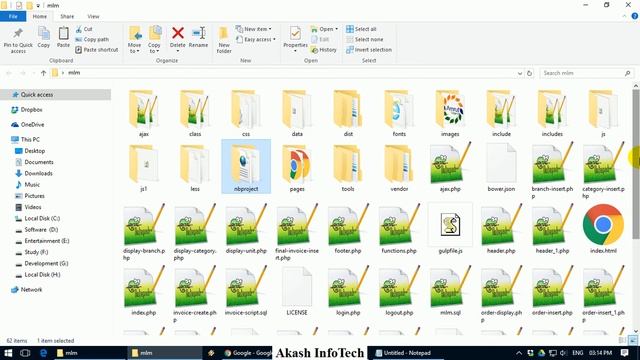Switch to details view button in status bar
The height and width of the screenshot is (360, 640).
pyautogui.click(x=622, y=340)
